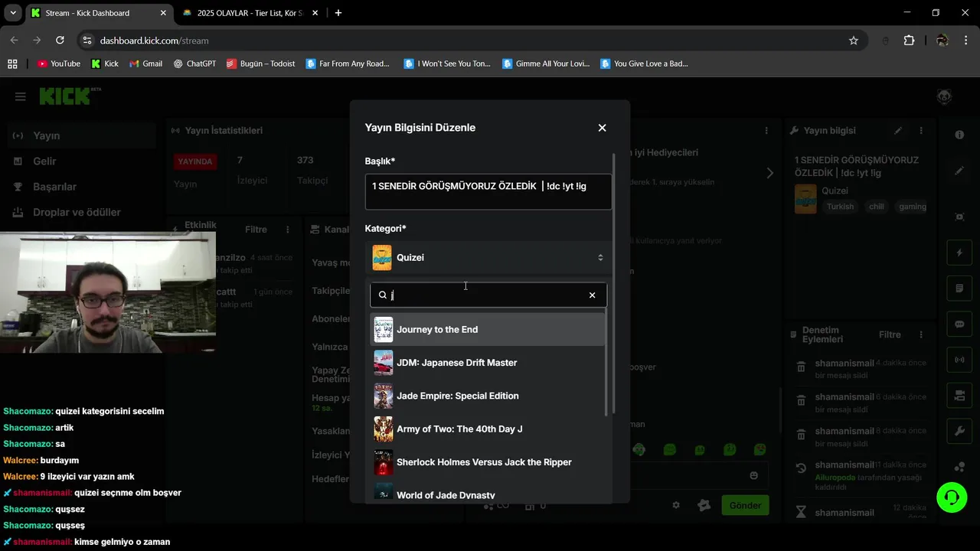This screenshot has width=980, height=551.
Task: Open the tab search dropdown arrow
Action: tap(12, 13)
